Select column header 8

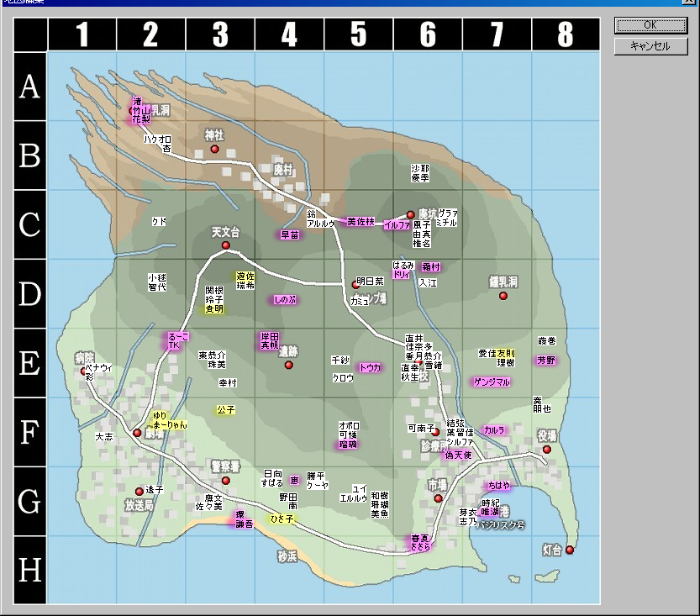click(x=566, y=34)
